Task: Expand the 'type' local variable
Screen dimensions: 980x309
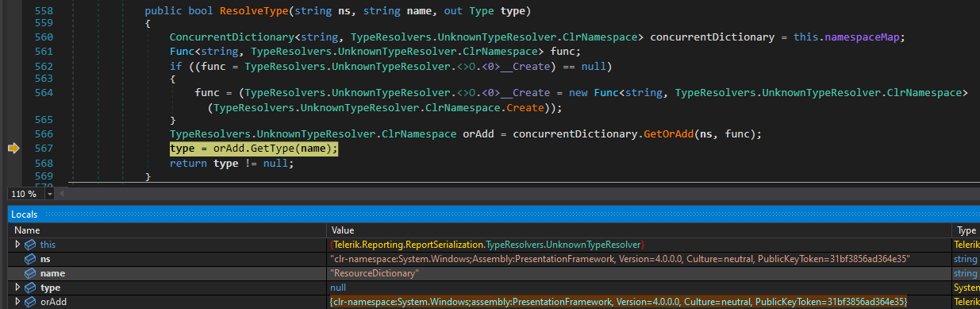Action: coord(18,288)
